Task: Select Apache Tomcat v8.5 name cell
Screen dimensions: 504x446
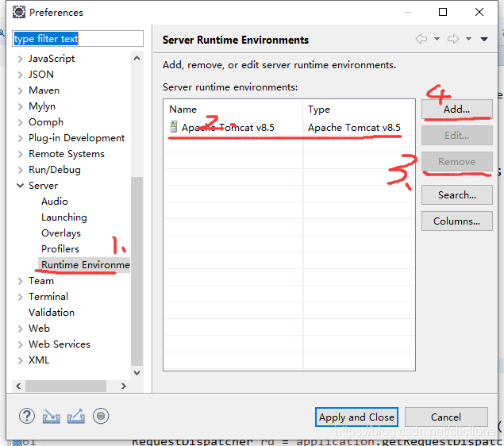Action: [228, 128]
